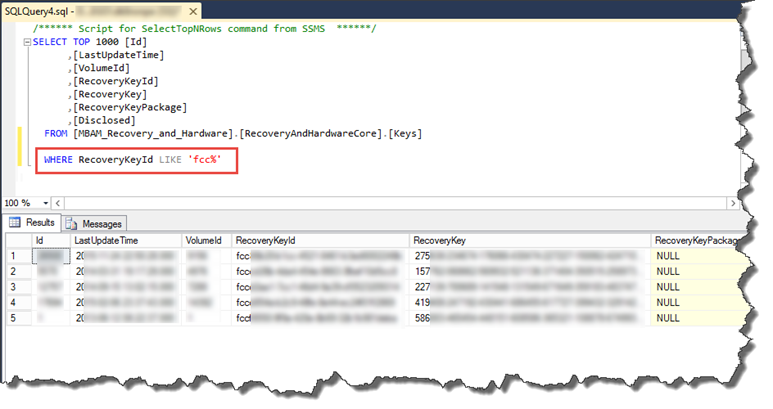This screenshot has width=773, height=409.
Task: Select the VolumeId column header
Action: [207, 240]
